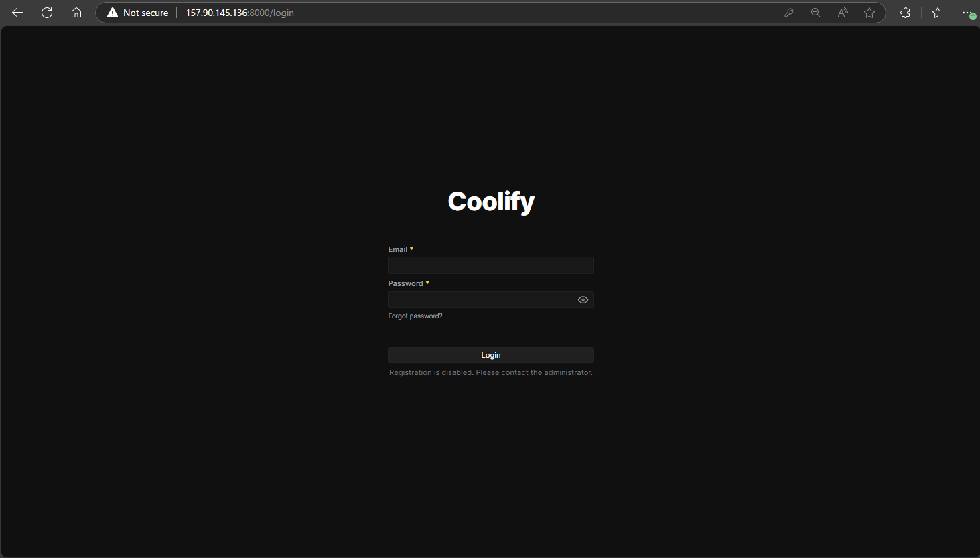Navigate back using the browser back arrow
The height and width of the screenshot is (558, 980).
[x=17, y=13]
